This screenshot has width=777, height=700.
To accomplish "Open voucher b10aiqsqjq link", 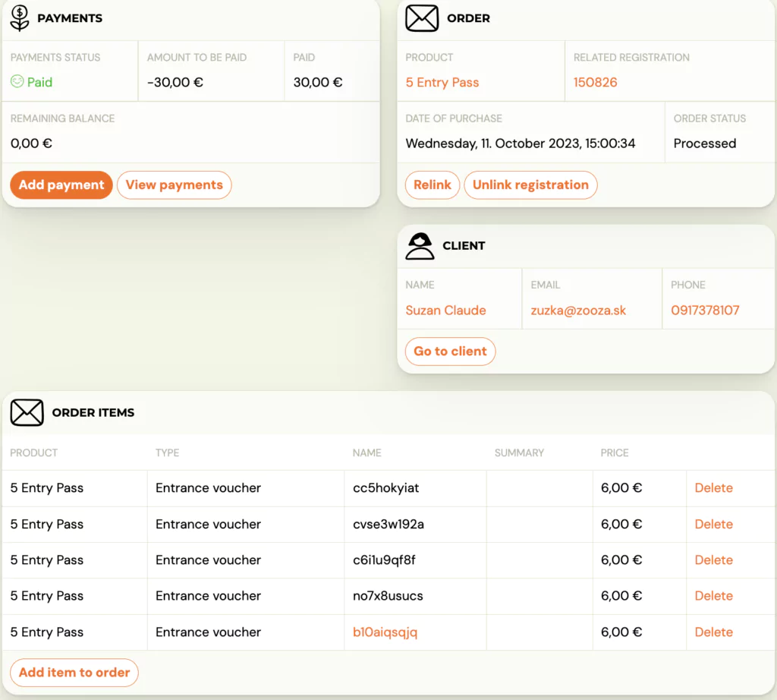I will click(385, 632).
